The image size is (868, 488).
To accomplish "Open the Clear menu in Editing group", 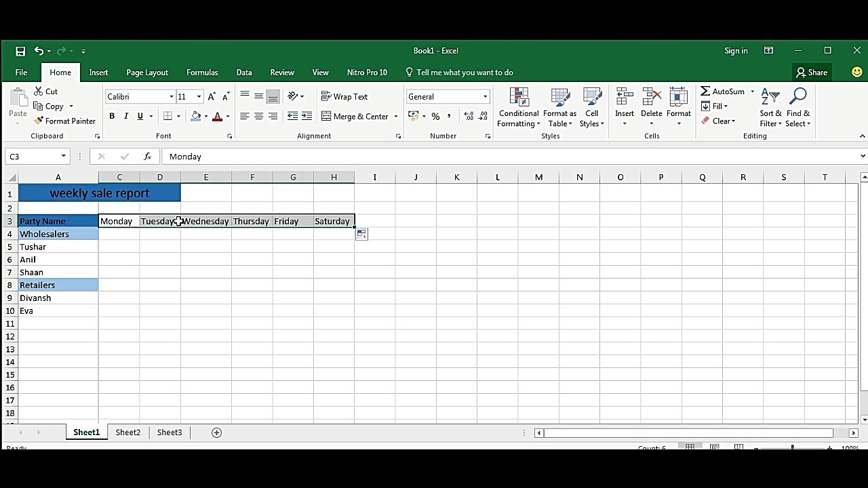I will click(718, 121).
